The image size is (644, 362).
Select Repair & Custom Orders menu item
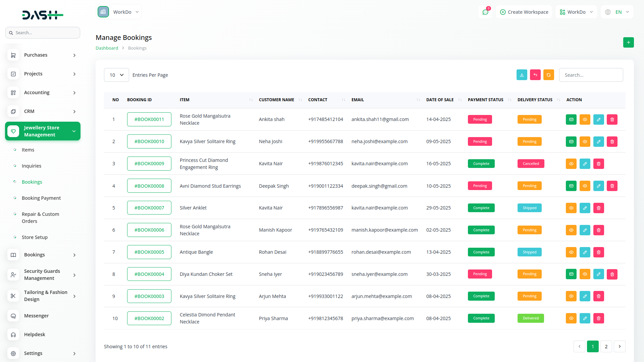click(x=40, y=218)
